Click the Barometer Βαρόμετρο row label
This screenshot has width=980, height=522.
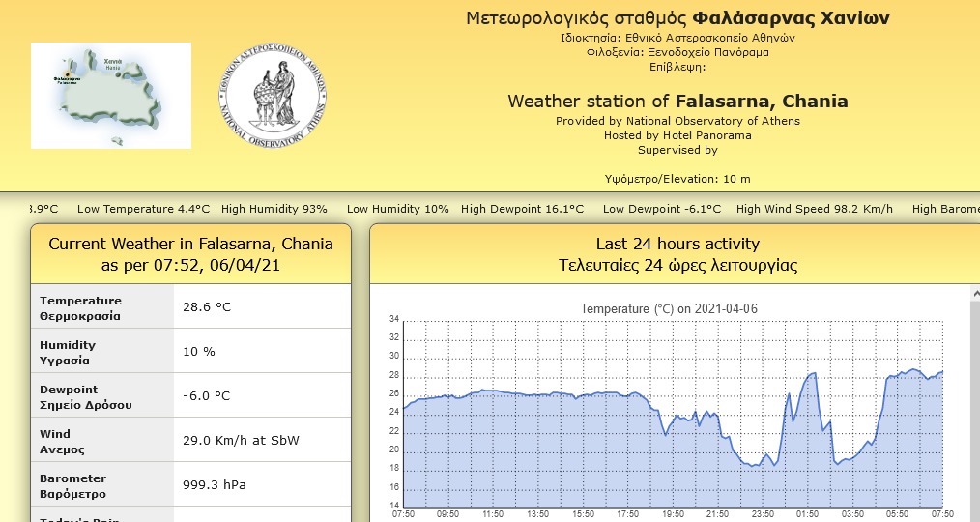(102, 484)
